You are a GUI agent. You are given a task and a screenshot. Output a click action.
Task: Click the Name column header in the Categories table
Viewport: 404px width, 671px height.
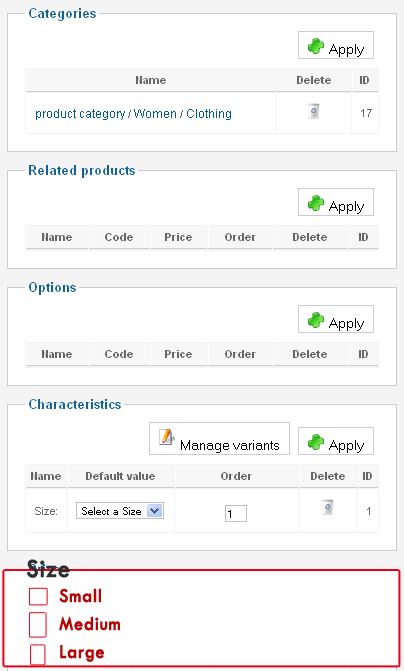click(151, 80)
